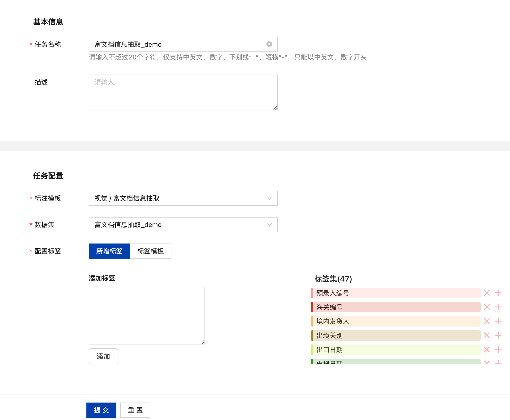
Task: Click the 描述 textarea resize handle
Action: click(275, 108)
